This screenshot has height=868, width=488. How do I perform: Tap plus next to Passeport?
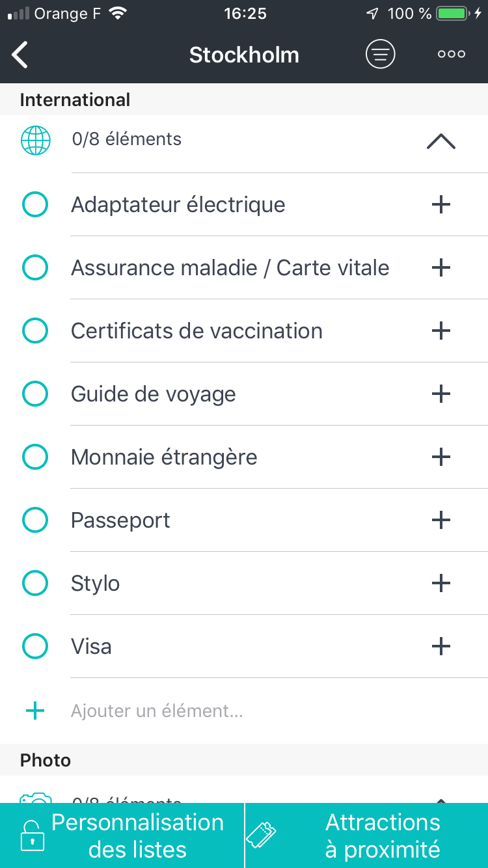click(441, 520)
